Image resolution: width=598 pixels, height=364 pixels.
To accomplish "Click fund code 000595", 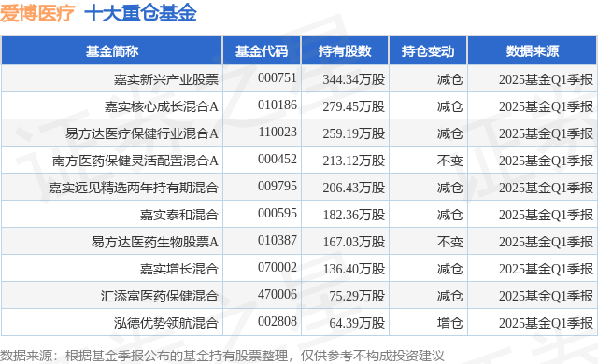I will [278, 213].
